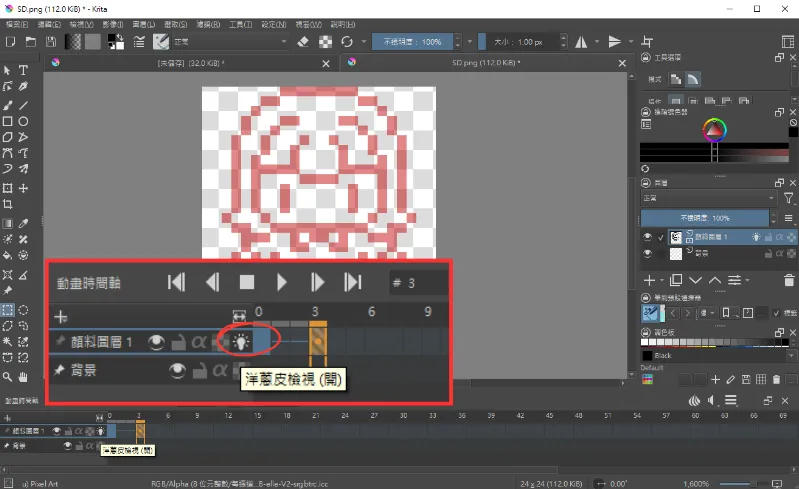Click the Stop button in animation timeline
Screen dimensions: 799x489
pos(247,283)
